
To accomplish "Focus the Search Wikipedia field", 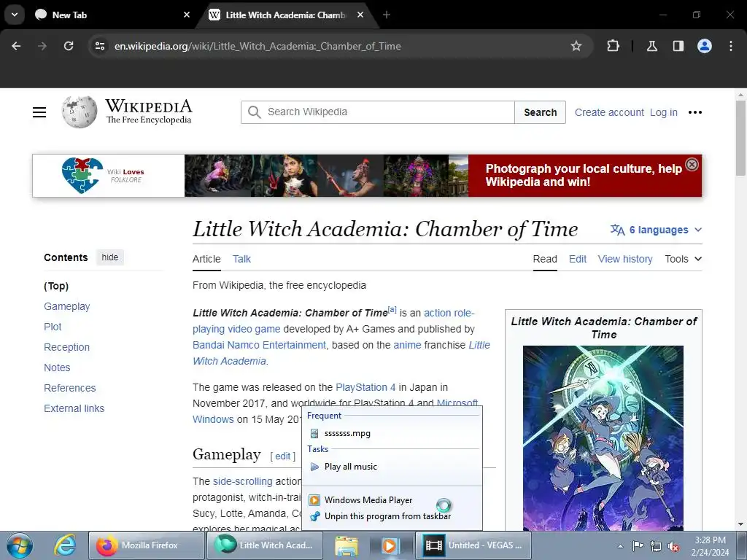I will click(x=378, y=112).
